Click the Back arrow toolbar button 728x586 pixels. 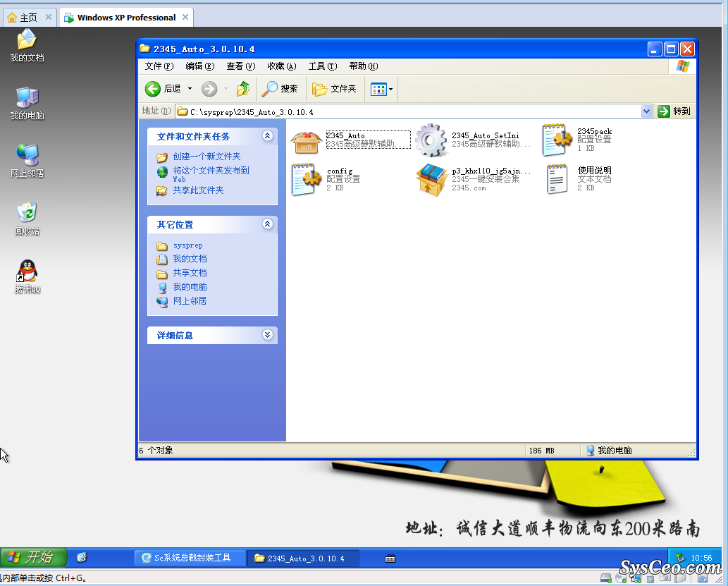163,89
